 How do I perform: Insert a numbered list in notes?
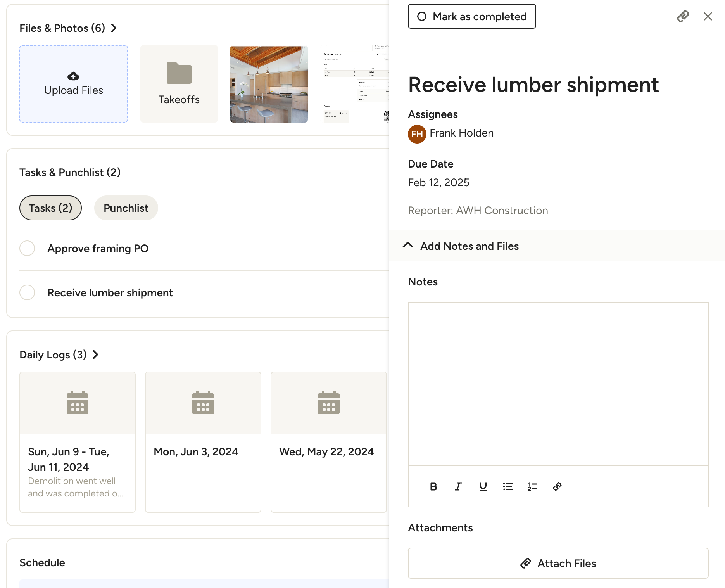[x=532, y=486]
